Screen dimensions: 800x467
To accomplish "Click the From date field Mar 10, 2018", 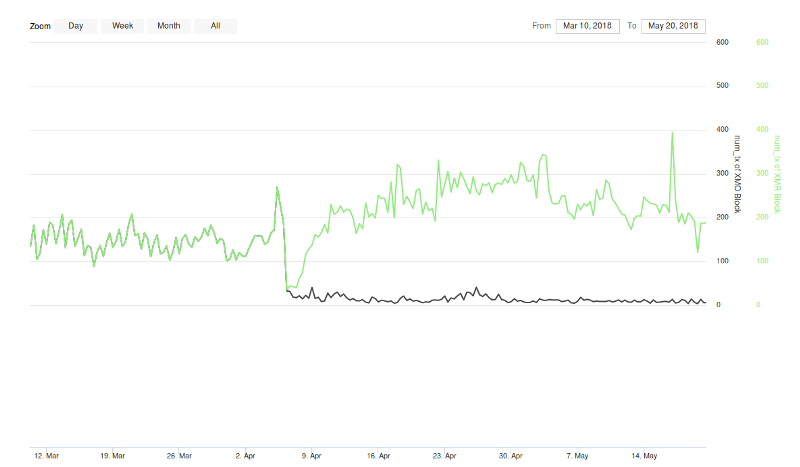I will pyautogui.click(x=589, y=26).
